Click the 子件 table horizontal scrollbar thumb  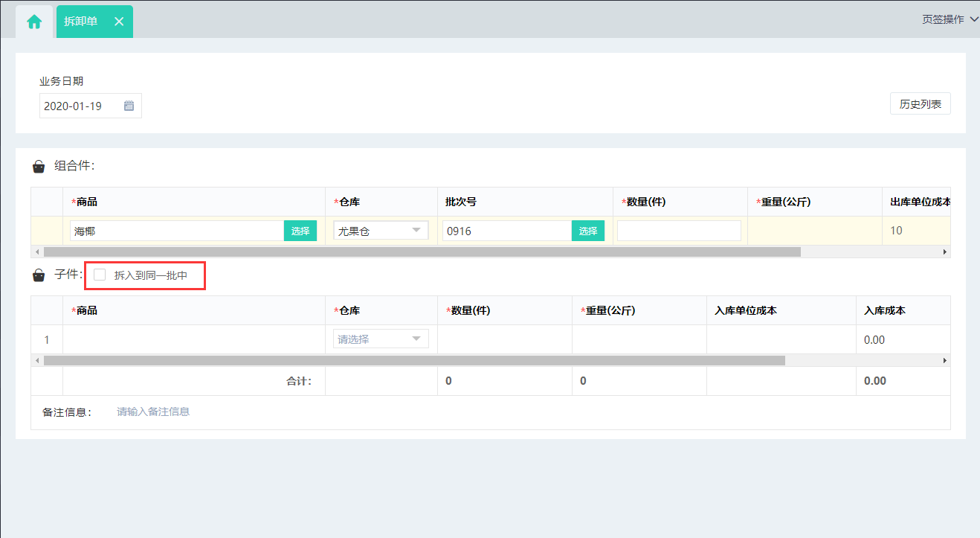pos(414,360)
